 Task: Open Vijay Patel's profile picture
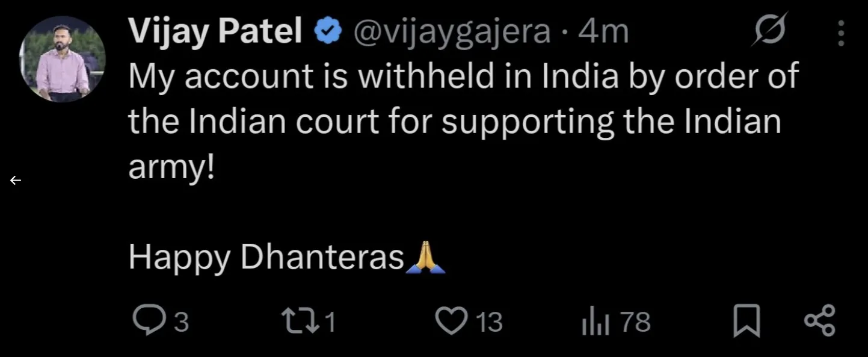pyautogui.click(x=63, y=59)
